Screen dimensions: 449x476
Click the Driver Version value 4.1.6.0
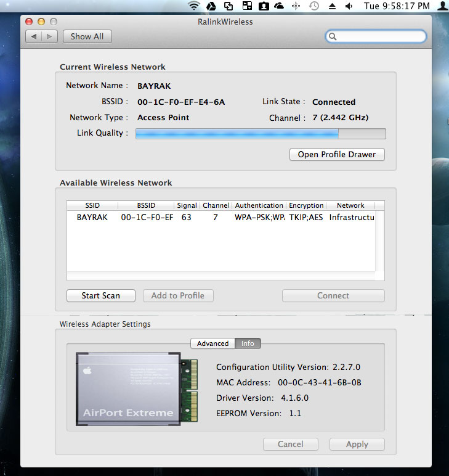pyautogui.click(x=294, y=398)
